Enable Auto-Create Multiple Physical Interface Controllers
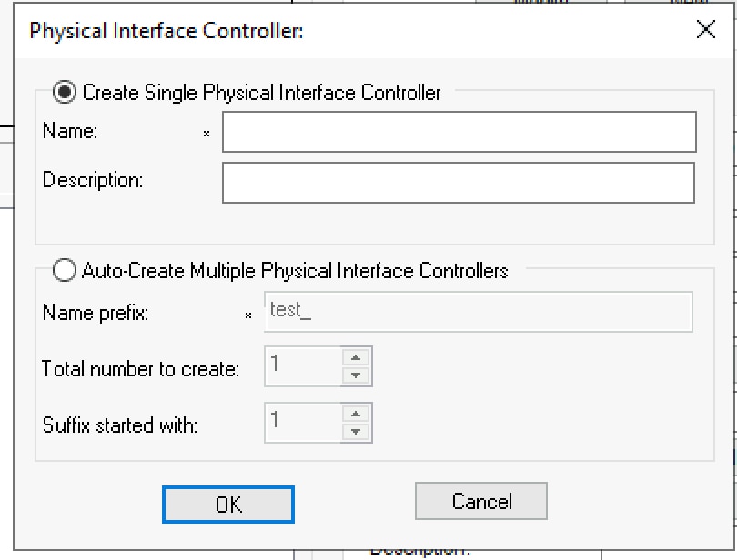The width and height of the screenshot is (737, 560). coord(65,269)
